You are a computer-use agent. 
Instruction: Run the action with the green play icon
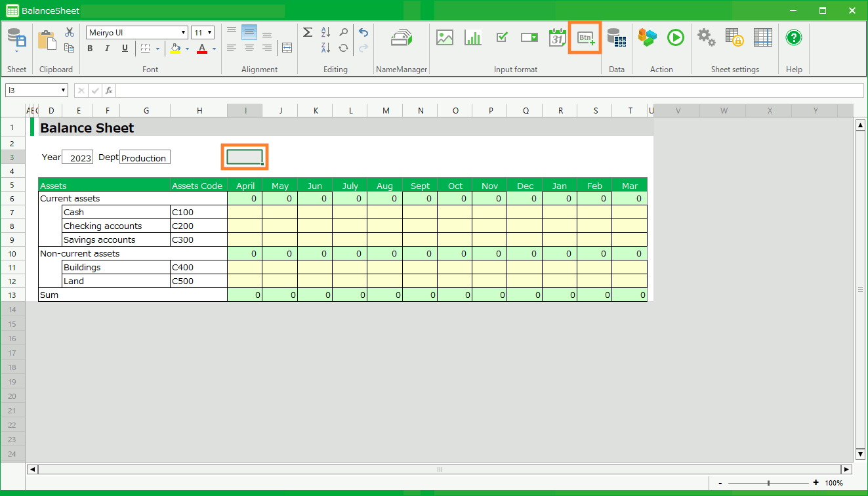pos(675,37)
